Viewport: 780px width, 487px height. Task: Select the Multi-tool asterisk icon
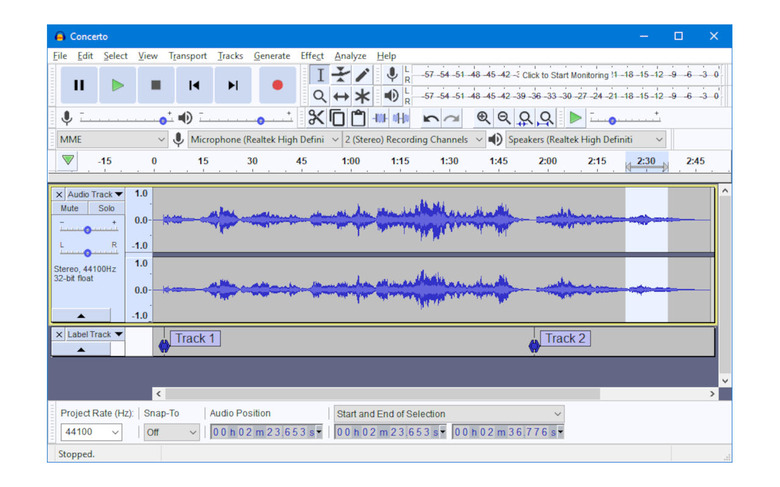362,96
